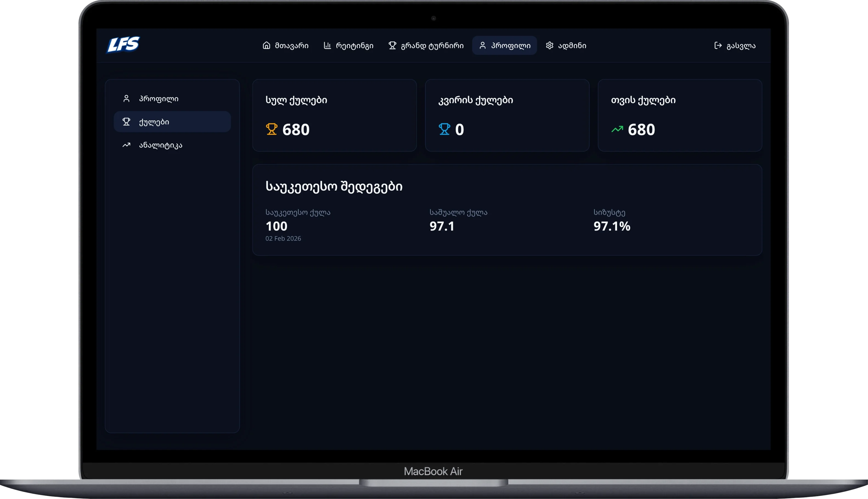Click the gear icon beside ადმინი
This screenshot has height=499, width=868.
(x=549, y=45)
